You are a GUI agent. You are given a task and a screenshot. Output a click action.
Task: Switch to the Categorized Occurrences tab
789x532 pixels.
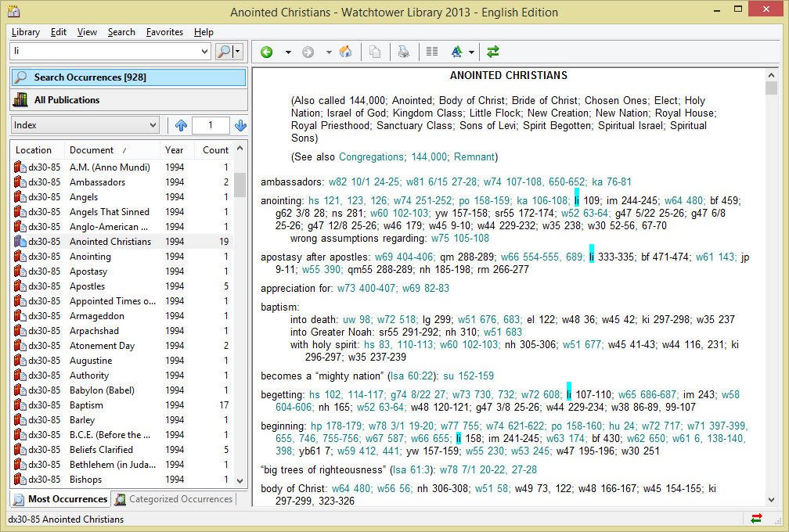pos(175,499)
